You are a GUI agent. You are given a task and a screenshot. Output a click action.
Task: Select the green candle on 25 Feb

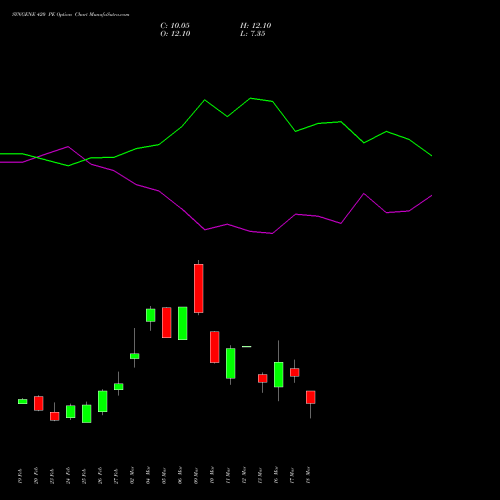[x=87, y=414]
